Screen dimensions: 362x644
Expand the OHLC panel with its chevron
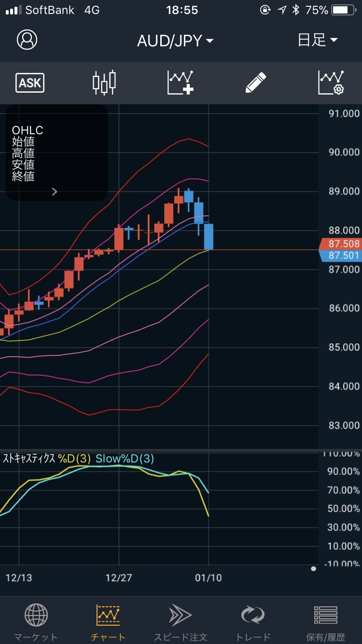tap(55, 192)
